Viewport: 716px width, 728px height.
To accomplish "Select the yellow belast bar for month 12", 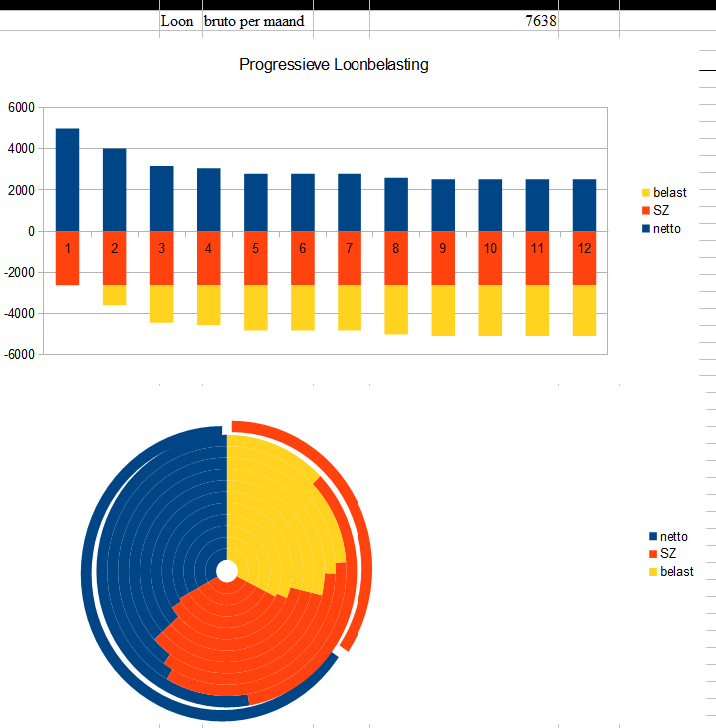I will point(584,310).
